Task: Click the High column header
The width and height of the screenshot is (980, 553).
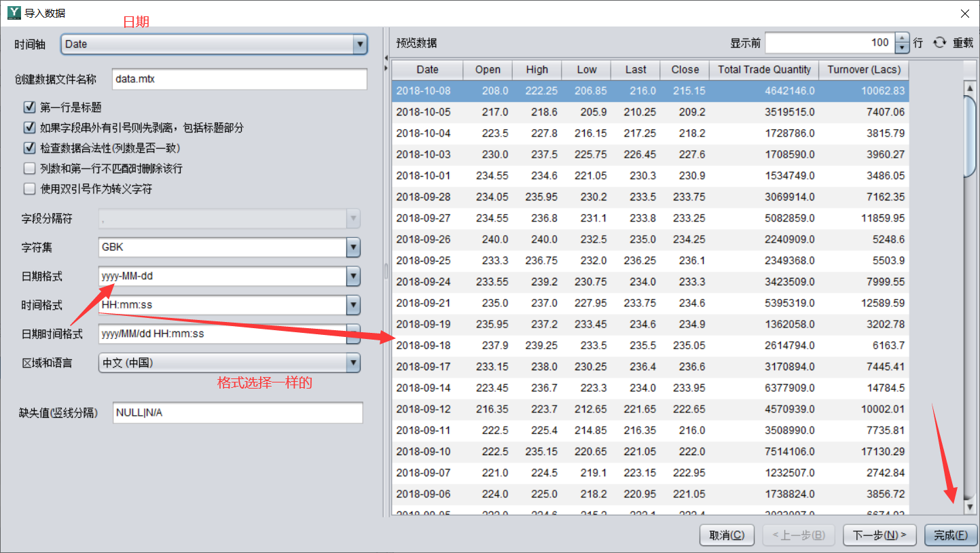Action: (x=537, y=69)
